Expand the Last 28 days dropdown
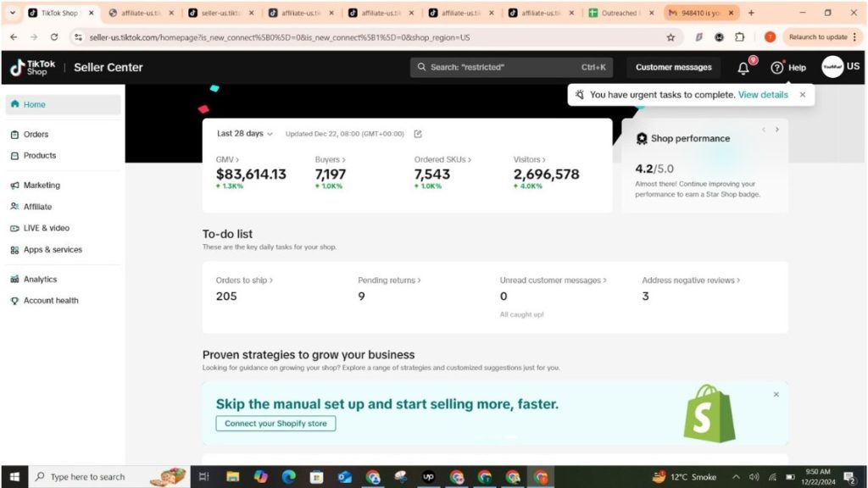The height and width of the screenshot is (488, 868). 245,134
